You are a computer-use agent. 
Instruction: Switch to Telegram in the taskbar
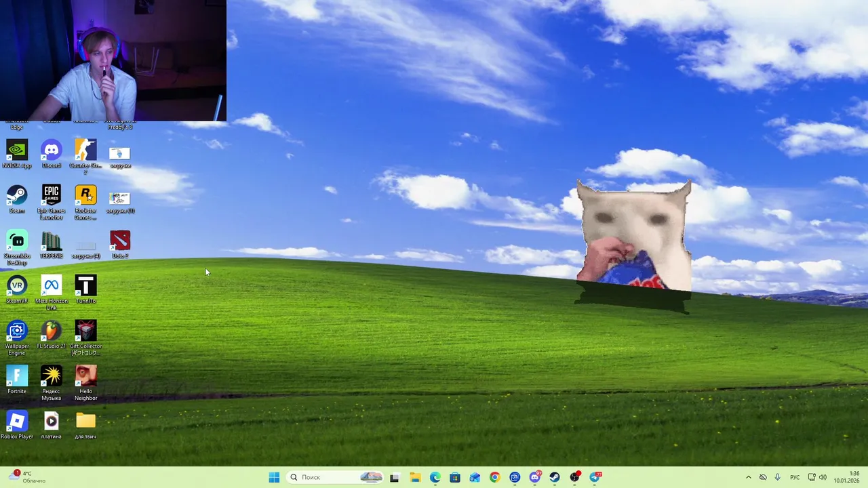click(595, 477)
